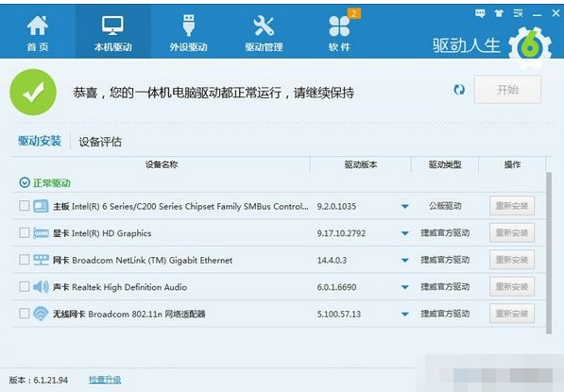Select the 本机驱动 monitor icon

tap(112, 26)
